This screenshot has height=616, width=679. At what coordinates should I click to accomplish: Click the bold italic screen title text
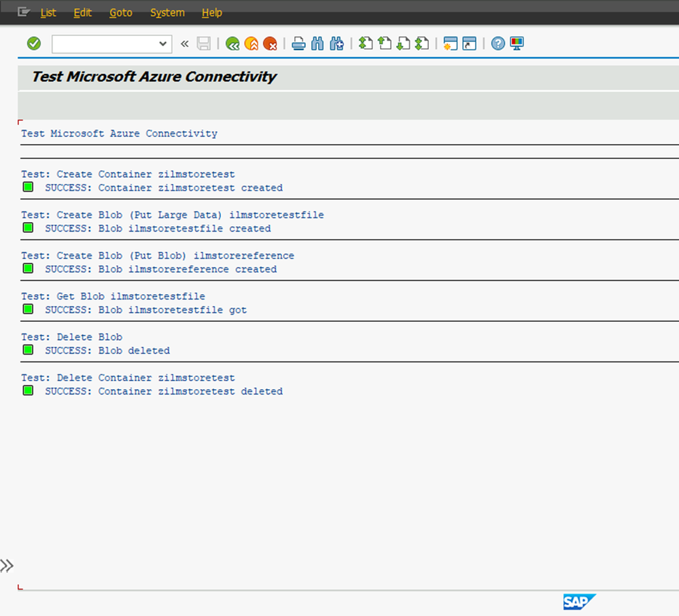click(154, 77)
